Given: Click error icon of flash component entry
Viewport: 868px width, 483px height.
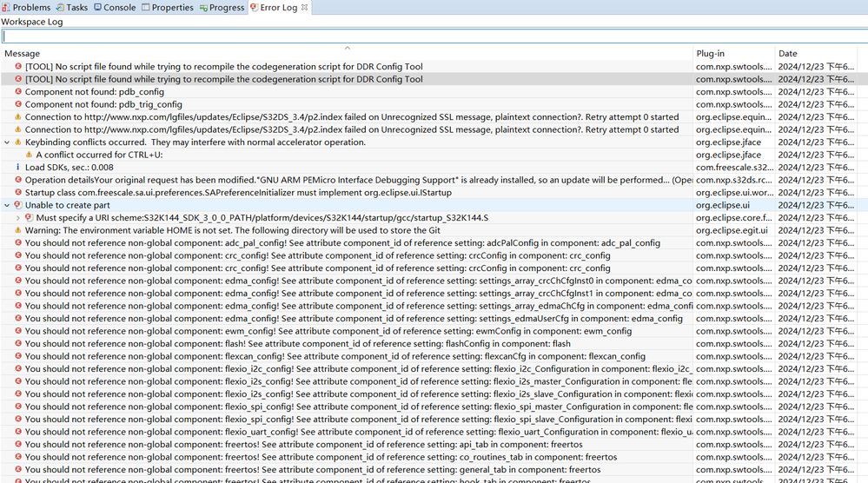Looking at the screenshot, I should (x=17, y=344).
